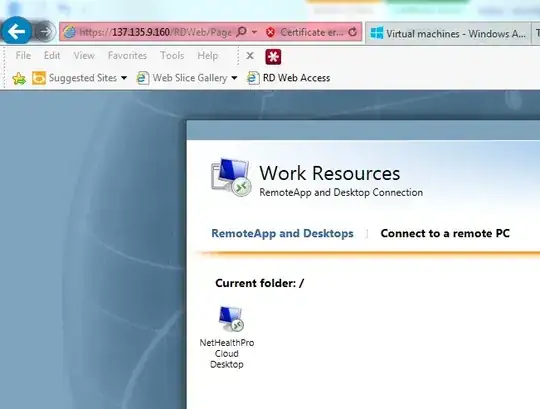
Task: Open the Favorites menu
Action: tap(127, 55)
